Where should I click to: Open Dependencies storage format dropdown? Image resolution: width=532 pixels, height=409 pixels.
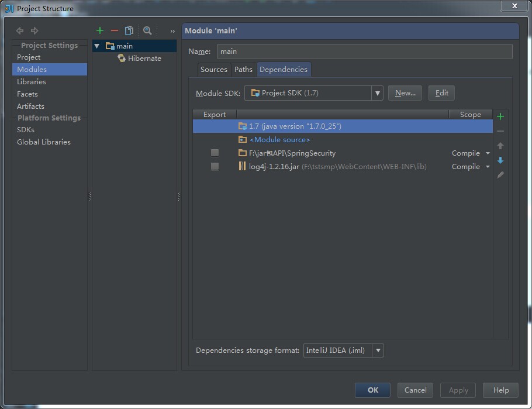pos(378,350)
